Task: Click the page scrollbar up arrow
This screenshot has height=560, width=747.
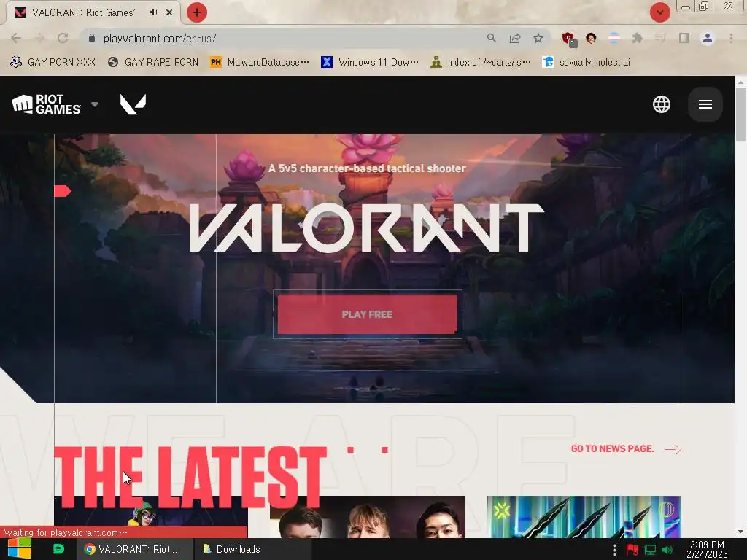Action: coord(740,82)
